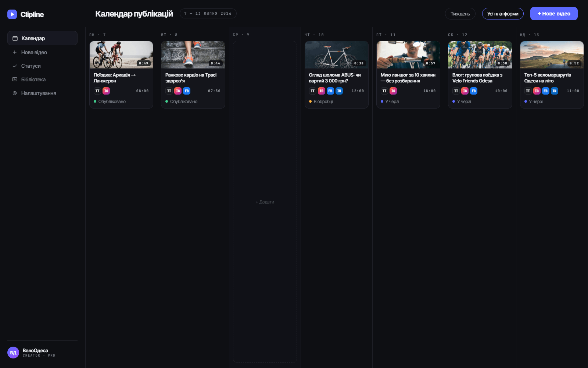Click the Clipline play logo icon
This screenshot has height=368, width=588.
click(12, 14)
